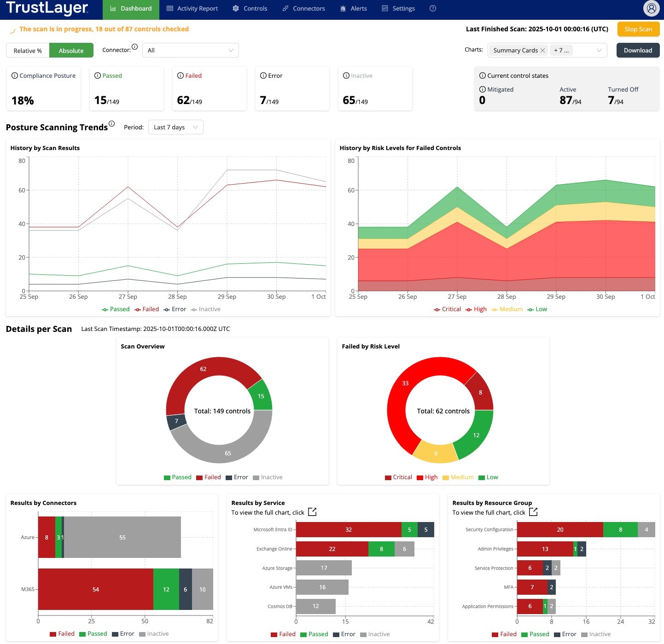Remove the Summary Cards tag
The height and width of the screenshot is (644, 664).
point(542,51)
